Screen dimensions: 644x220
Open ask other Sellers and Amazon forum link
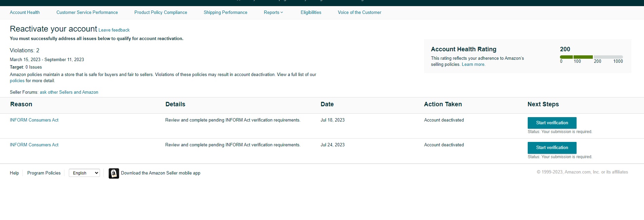[69, 92]
